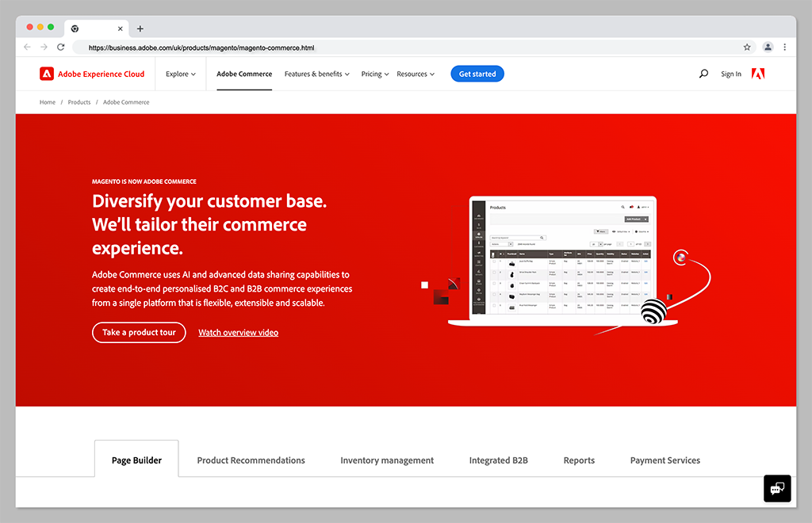The width and height of the screenshot is (812, 523).
Task: Open the chat widget icon
Action: (777, 488)
